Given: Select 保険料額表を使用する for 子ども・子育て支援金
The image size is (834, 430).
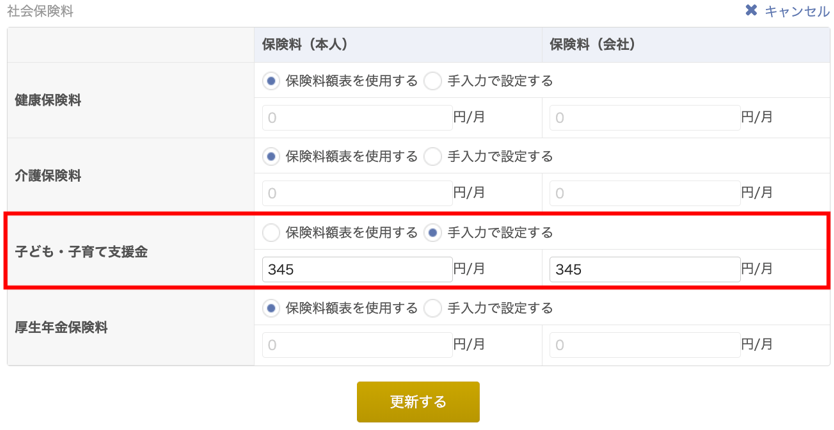Looking at the screenshot, I should [x=271, y=233].
